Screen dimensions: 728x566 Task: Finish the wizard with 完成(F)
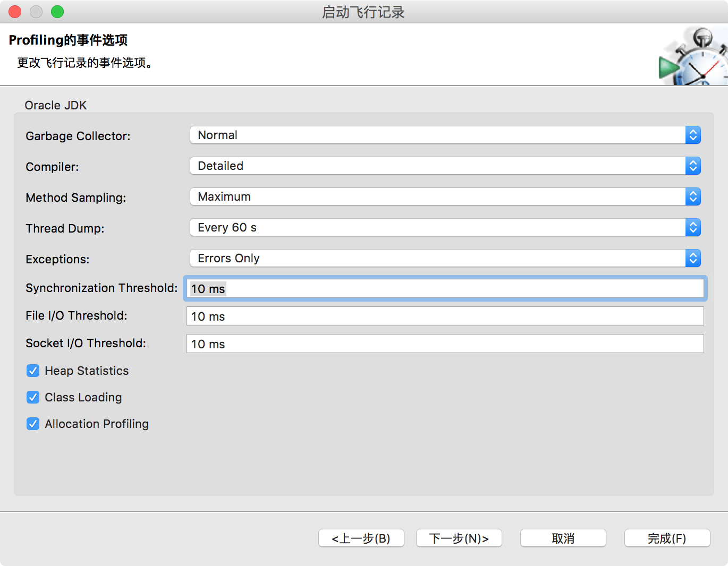pyautogui.click(x=667, y=538)
